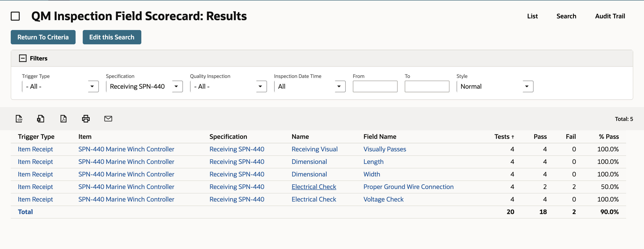
Task: Collapse the Filters panel
Action: point(23,58)
